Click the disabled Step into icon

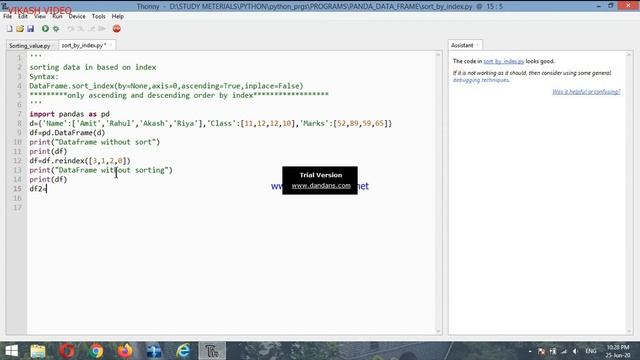(x=81, y=29)
